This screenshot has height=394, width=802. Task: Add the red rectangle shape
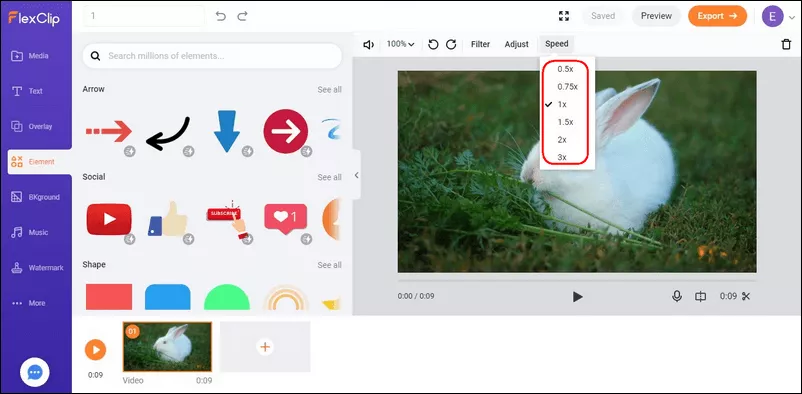click(x=109, y=297)
